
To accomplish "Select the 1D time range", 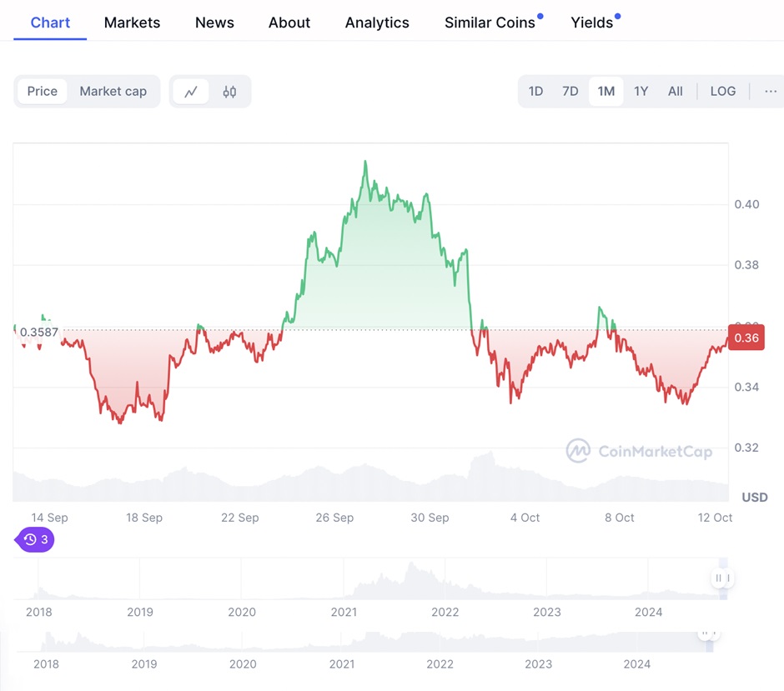I will [x=535, y=91].
